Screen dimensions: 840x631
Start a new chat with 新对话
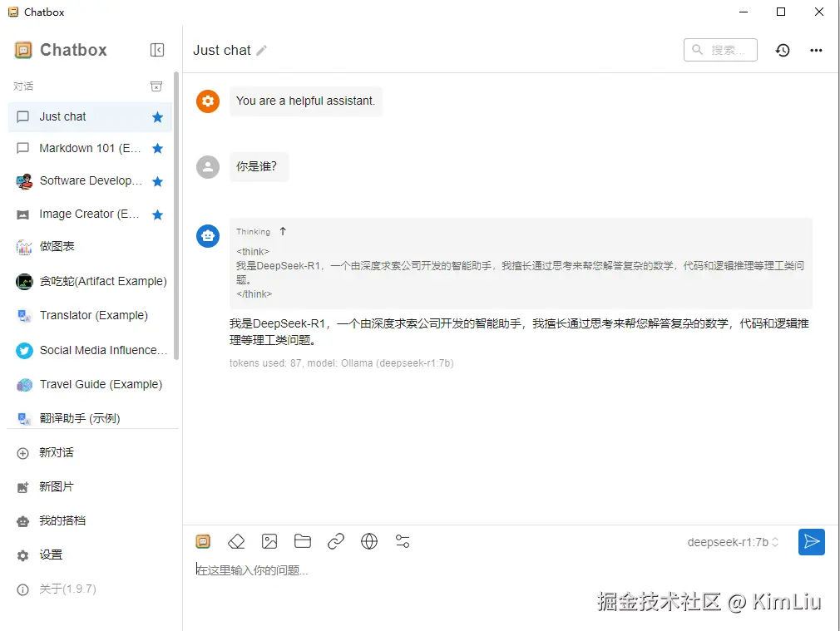coord(92,452)
